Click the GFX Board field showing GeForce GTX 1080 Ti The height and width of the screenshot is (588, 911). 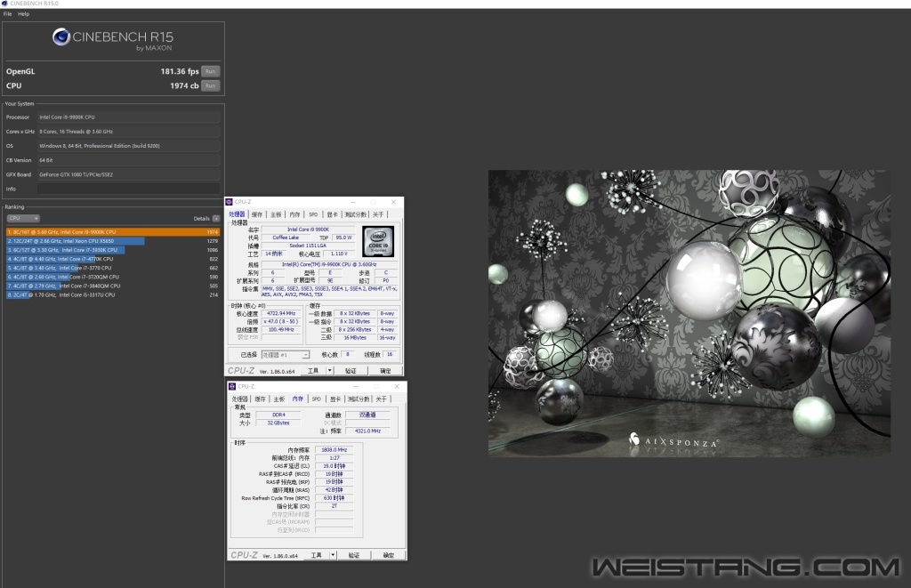(x=128, y=174)
